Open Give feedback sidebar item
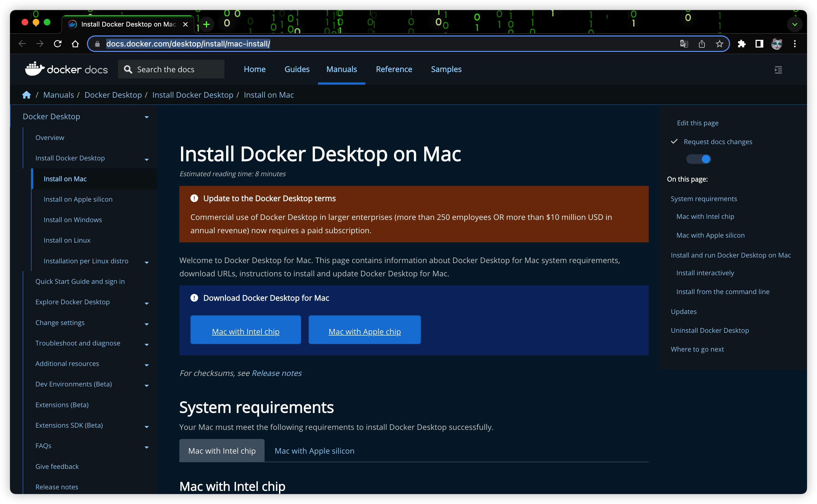Screen dimensions: 817x504 pos(57,466)
